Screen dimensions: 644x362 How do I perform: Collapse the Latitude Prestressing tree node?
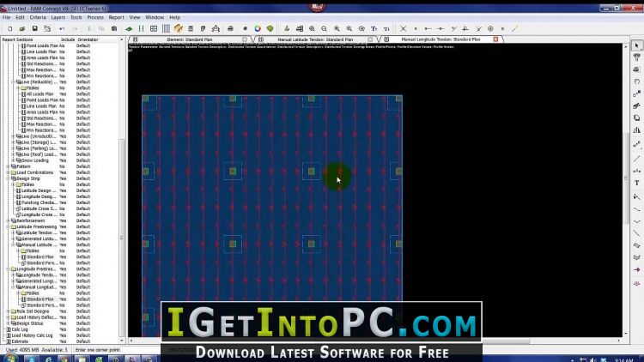point(9,226)
